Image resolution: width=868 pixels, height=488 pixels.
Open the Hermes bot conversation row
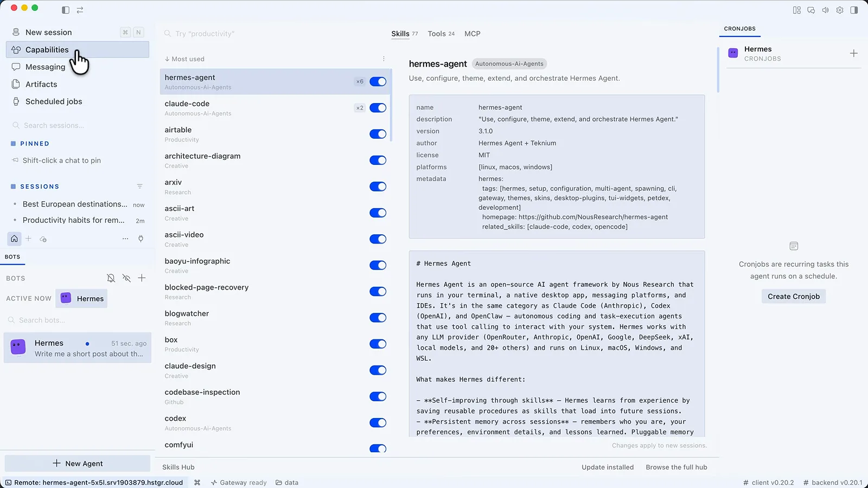[x=78, y=348]
